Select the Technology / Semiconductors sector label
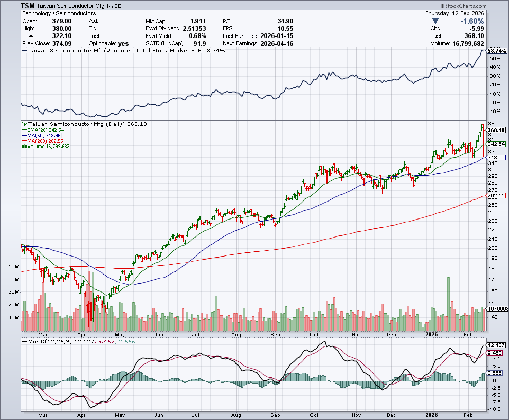Image resolution: width=509 pixels, height=420 pixels. click(59, 14)
